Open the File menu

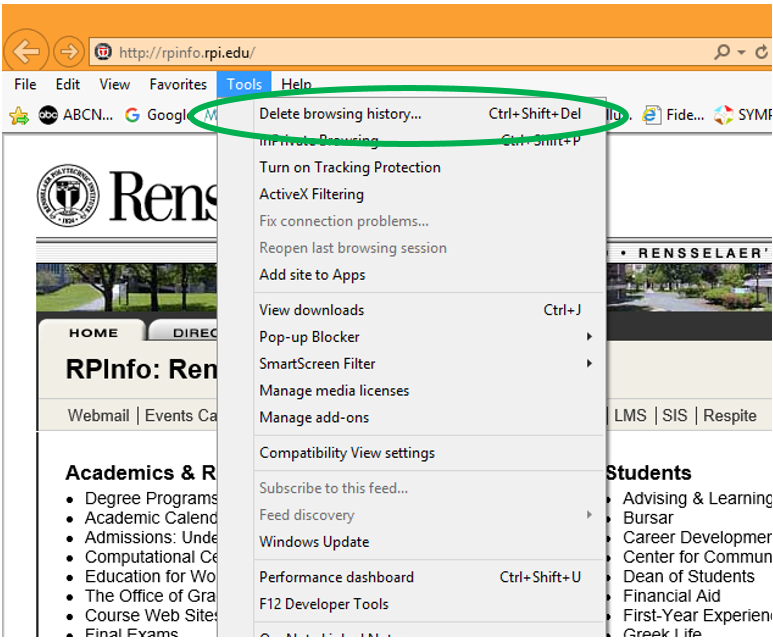click(25, 84)
